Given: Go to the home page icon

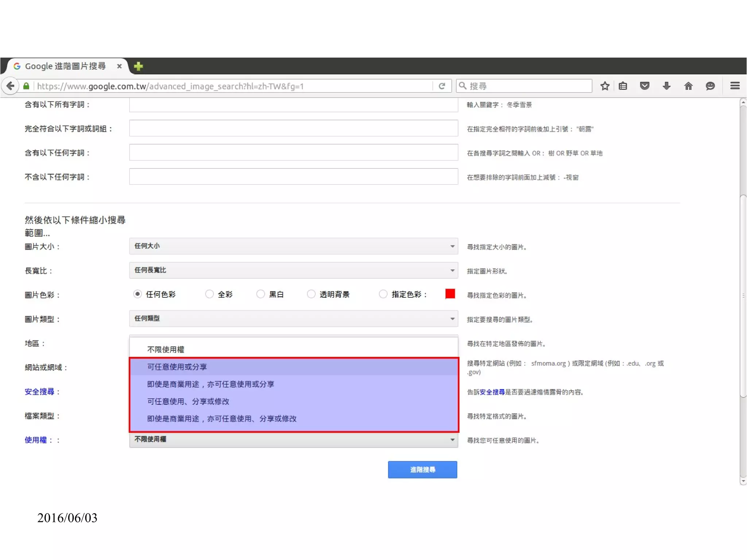Looking at the screenshot, I should click(688, 86).
